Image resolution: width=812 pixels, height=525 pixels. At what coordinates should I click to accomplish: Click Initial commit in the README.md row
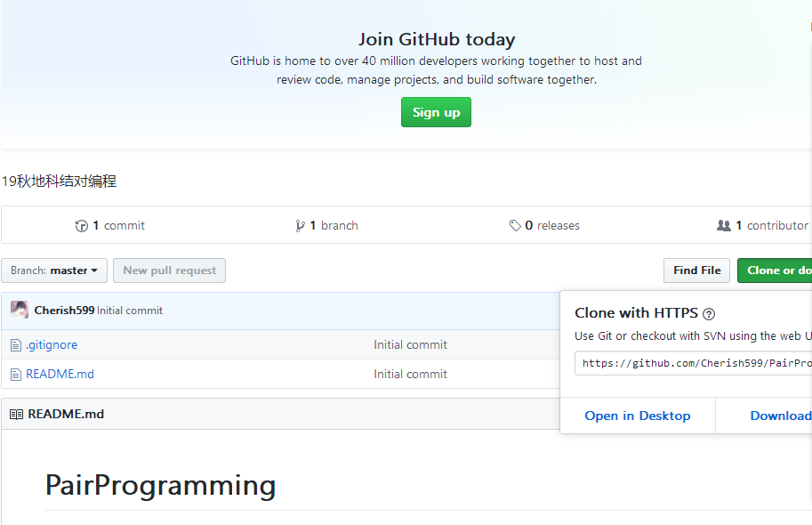pyautogui.click(x=410, y=374)
